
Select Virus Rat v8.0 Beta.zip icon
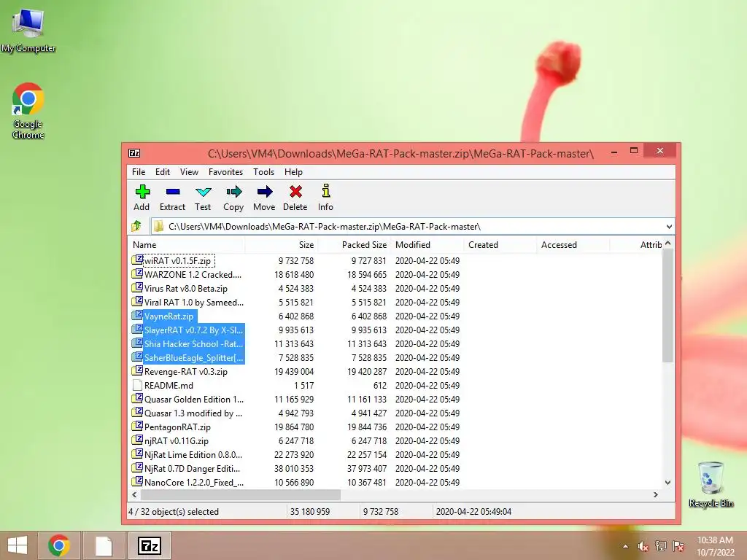point(137,287)
